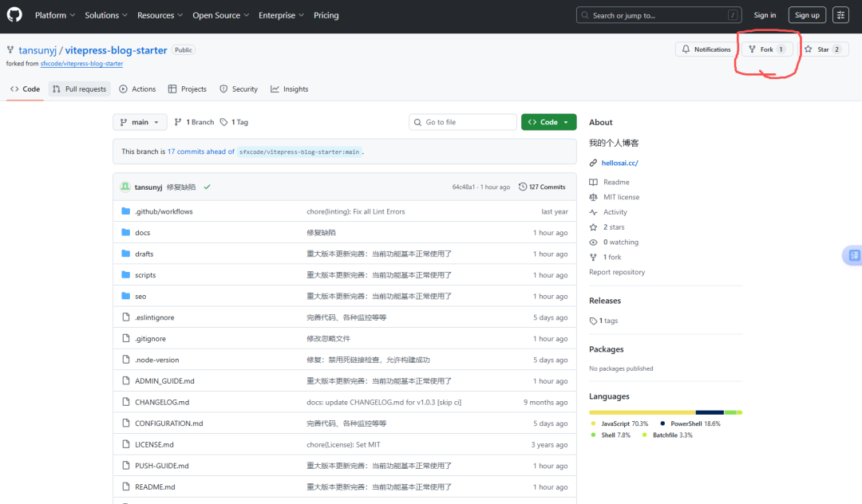Expand the main branch selector dropdown

tap(140, 122)
